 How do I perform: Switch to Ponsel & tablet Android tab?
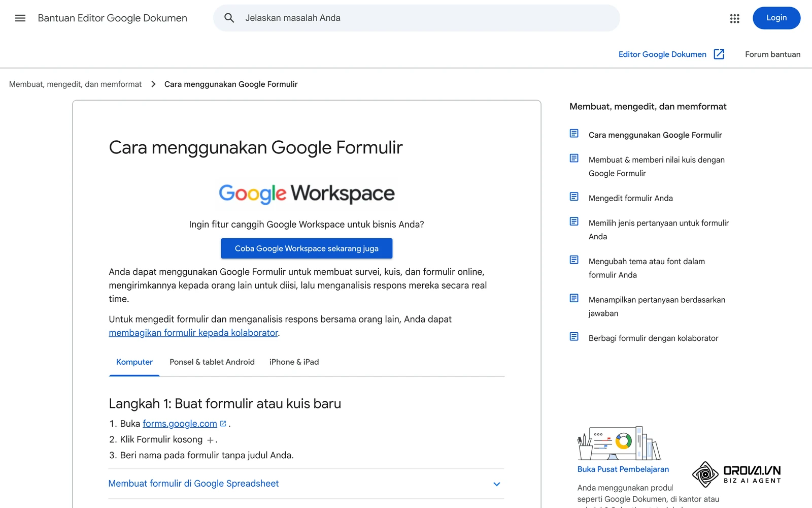coord(212,362)
